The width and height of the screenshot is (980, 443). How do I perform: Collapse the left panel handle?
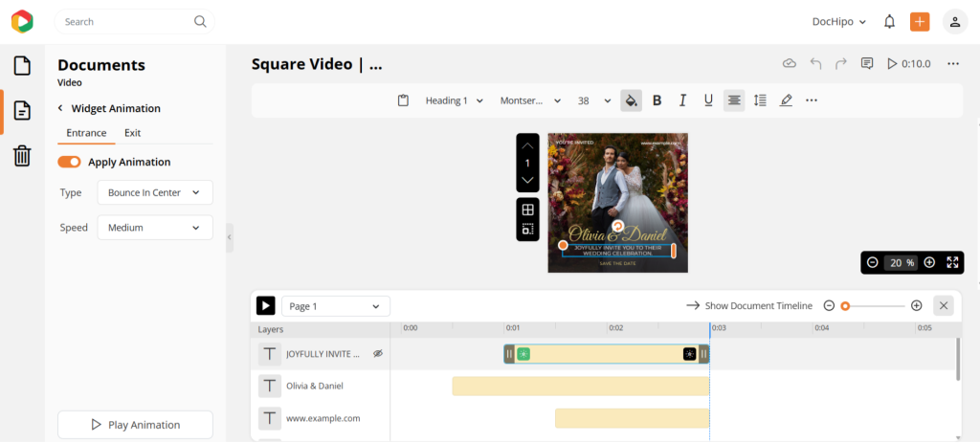click(230, 237)
